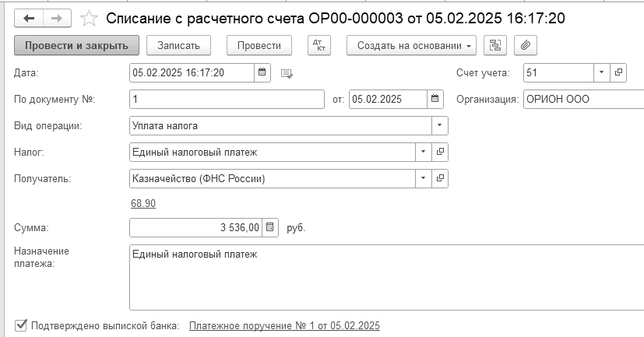Click into the Дата input field
Viewport: 644px width, 337px height.
coord(192,72)
